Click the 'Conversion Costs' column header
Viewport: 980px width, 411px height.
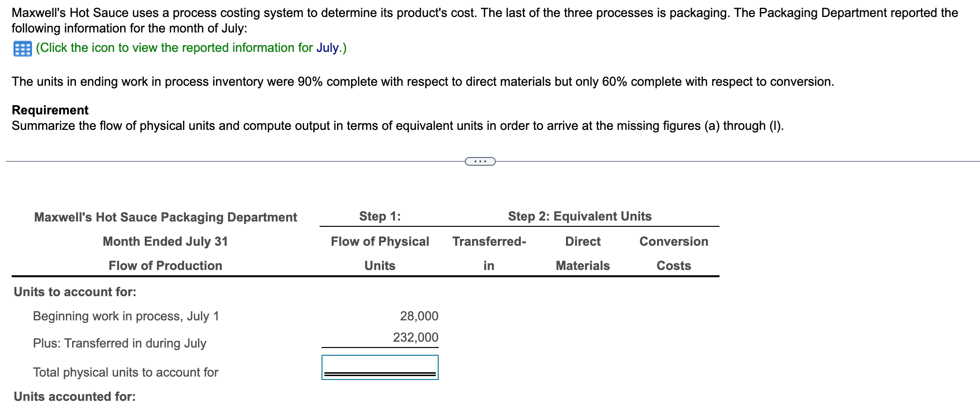[x=674, y=253]
